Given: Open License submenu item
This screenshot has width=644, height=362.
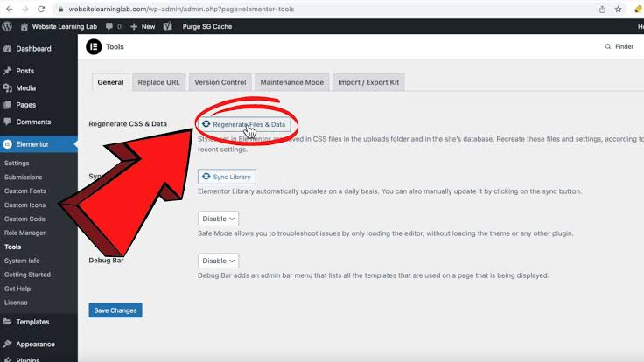Looking at the screenshot, I should 16,303.
